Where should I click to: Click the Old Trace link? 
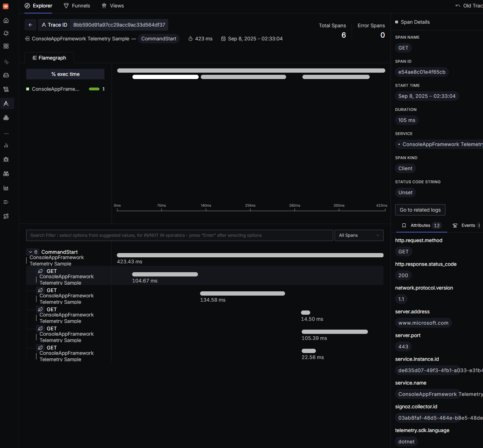[469, 6]
